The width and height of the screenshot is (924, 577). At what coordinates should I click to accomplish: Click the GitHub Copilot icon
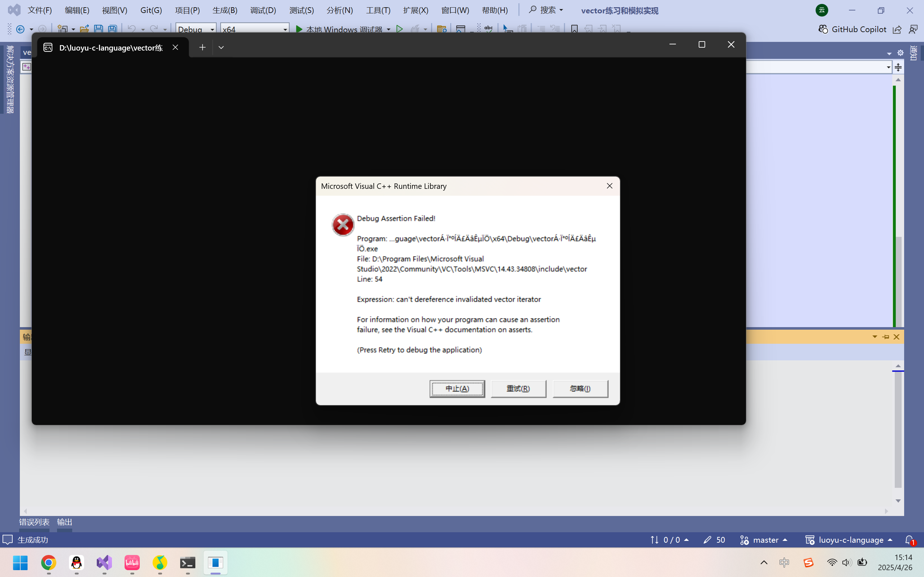point(823,29)
